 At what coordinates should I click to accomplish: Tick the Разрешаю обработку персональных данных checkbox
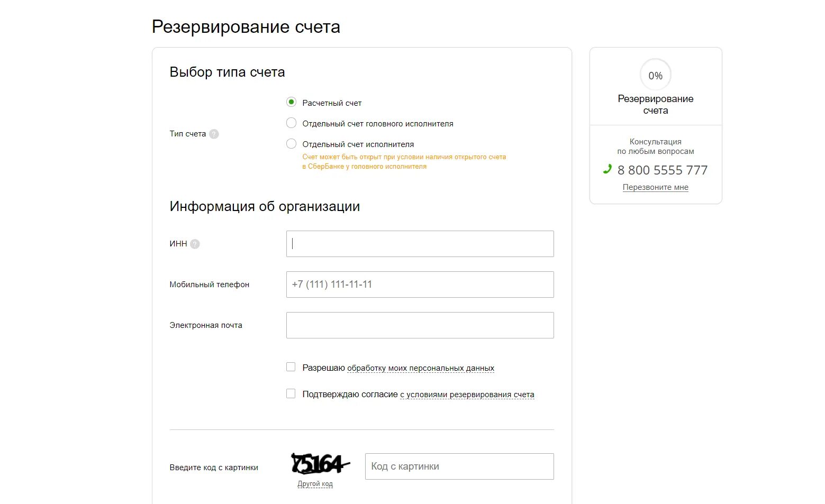(x=291, y=366)
